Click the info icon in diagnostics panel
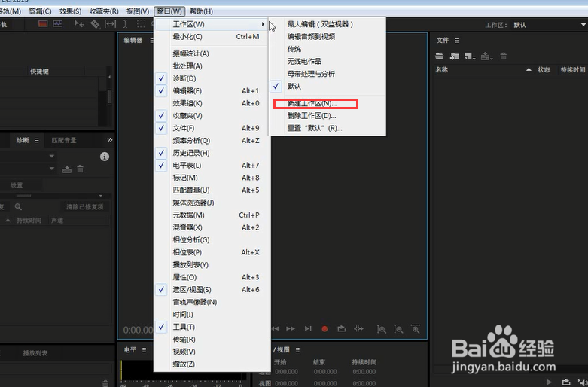This screenshot has height=387, width=588. point(105,157)
